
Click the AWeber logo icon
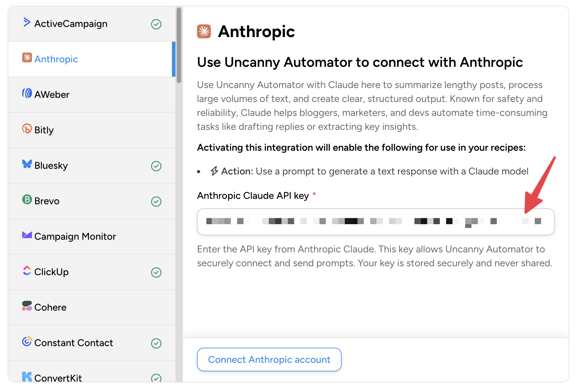[27, 93]
